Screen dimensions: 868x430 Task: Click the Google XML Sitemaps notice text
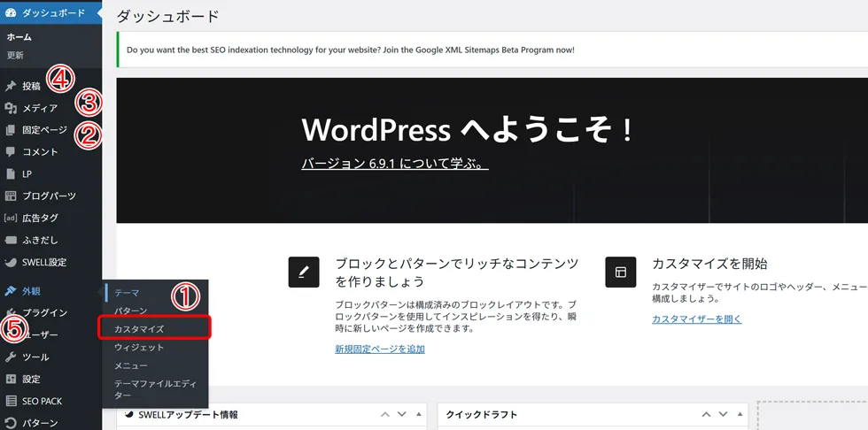[x=351, y=50]
